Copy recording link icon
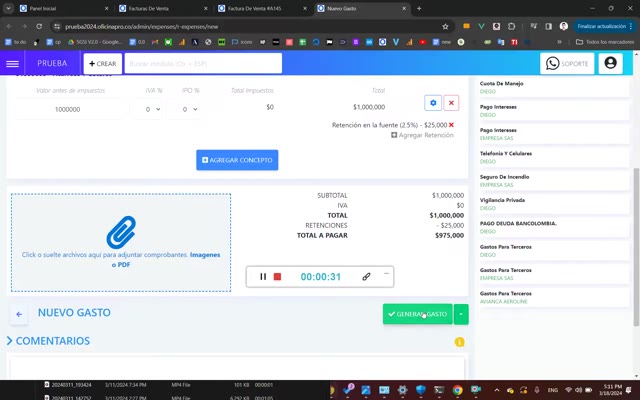The width and height of the screenshot is (640, 400). [366, 277]
